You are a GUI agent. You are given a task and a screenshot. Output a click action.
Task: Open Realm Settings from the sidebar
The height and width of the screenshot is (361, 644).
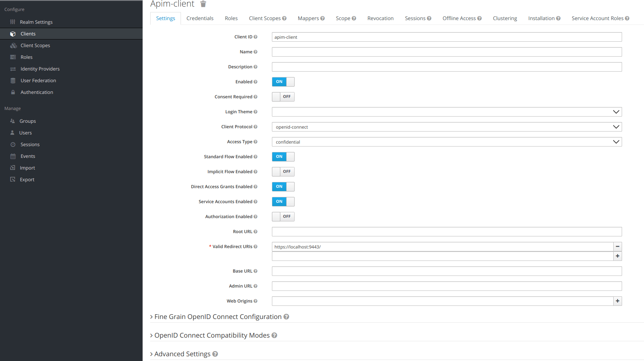coord(35,22)
